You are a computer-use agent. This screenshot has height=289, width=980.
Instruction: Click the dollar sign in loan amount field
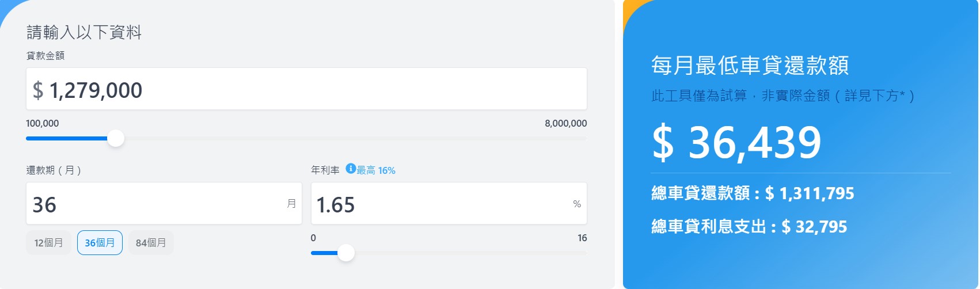(x=38, y=90)
